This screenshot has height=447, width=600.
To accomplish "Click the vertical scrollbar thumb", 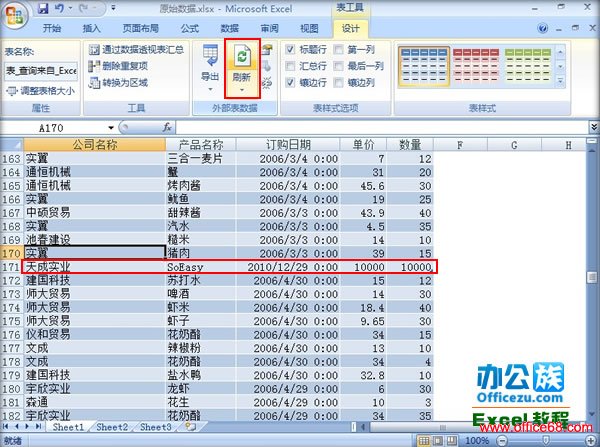I will point(593,277).
